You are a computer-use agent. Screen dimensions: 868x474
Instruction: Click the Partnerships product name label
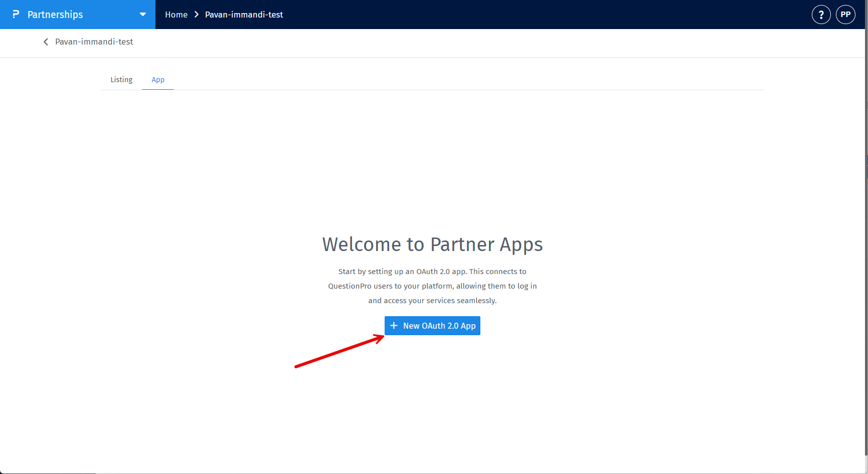tap(55, 15)
